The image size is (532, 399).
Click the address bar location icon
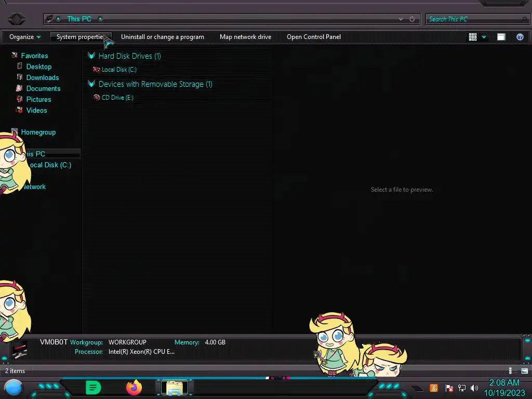coord(49,19)
